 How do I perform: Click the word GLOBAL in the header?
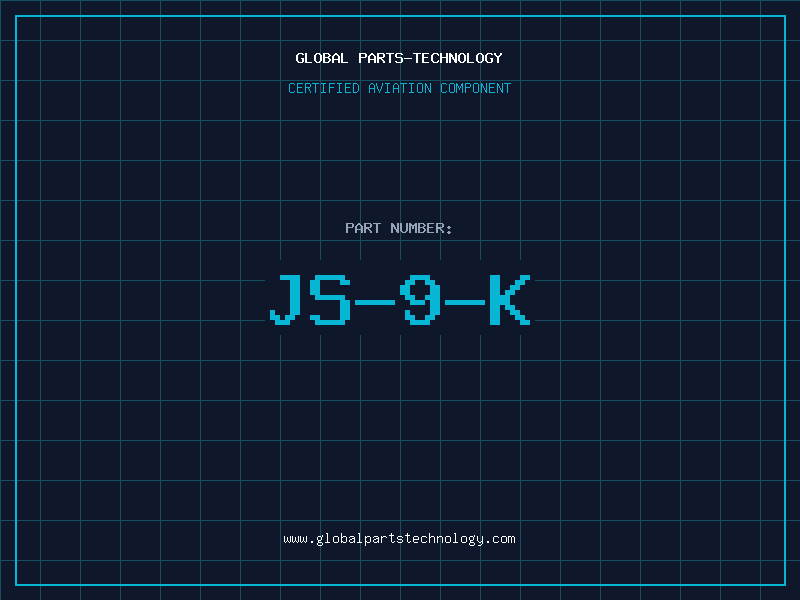pyautogui.click(x=321, y=59)
